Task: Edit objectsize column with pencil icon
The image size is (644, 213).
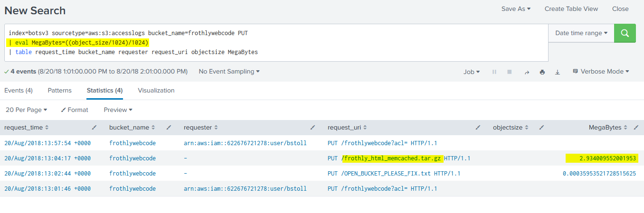Action: 541,128
